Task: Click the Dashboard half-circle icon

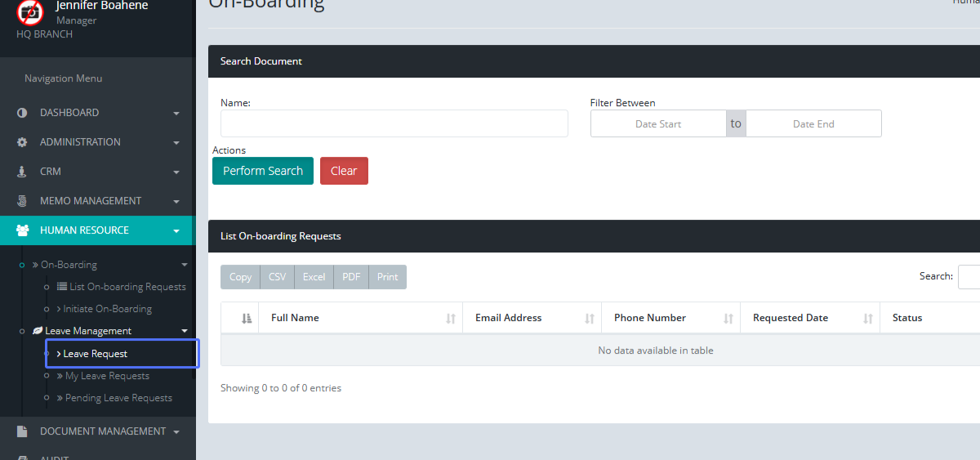Action: pos(22,113)
